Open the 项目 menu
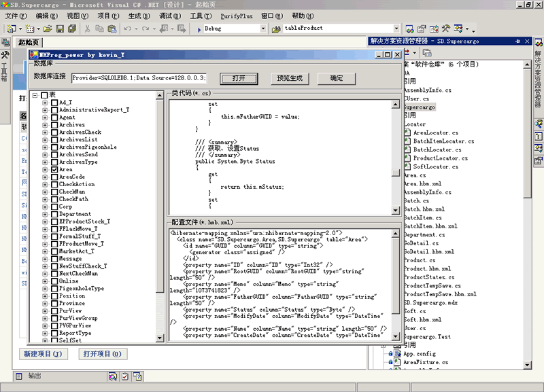Viewport: 544px width, 392px height. point(108,16)
